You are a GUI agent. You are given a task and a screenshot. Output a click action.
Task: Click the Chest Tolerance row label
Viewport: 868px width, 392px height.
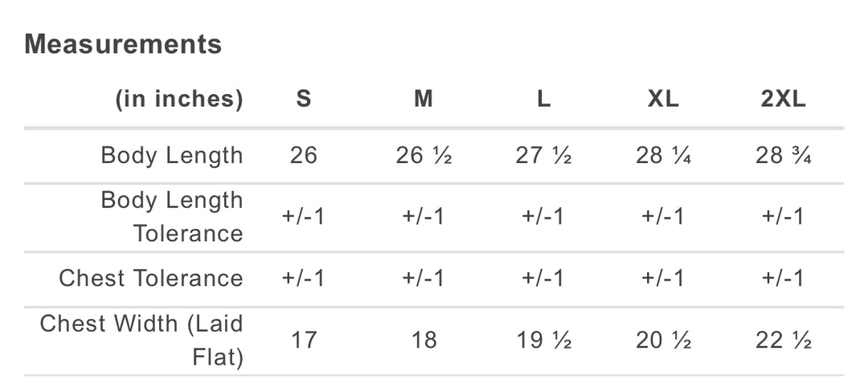tap(150, 278)
